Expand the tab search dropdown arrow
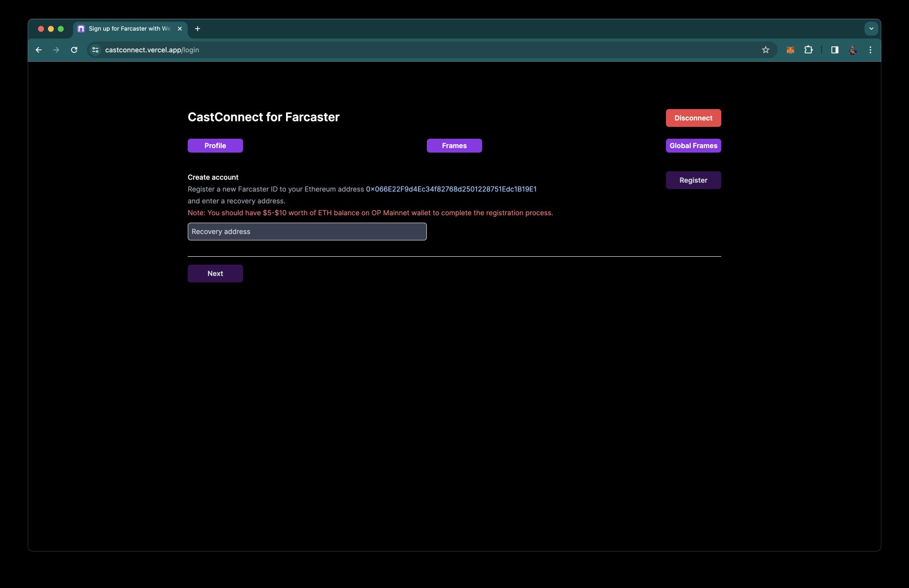This screenshot has width=909, height=588. point(871,29)
